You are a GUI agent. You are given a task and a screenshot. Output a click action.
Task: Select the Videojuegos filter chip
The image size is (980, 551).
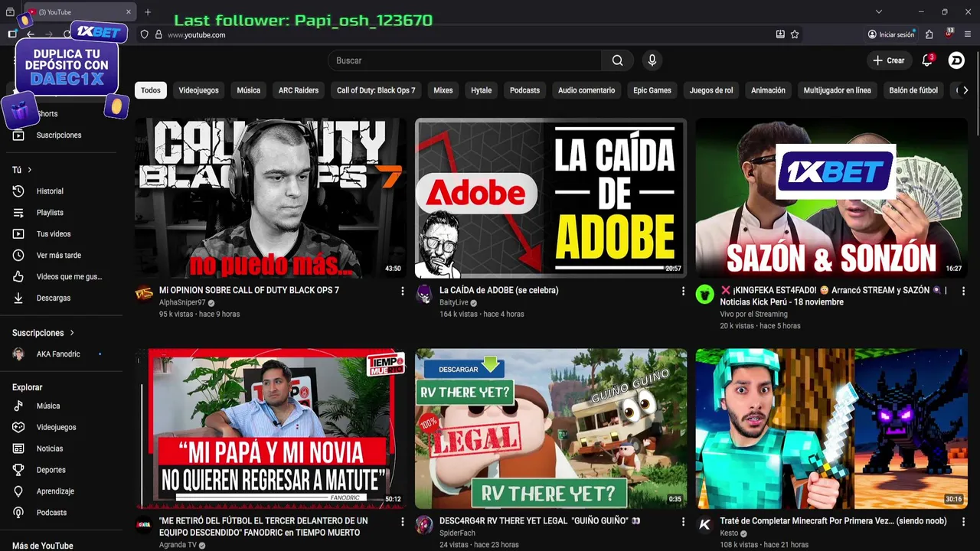pyautogui.click(x=198, y=90)
